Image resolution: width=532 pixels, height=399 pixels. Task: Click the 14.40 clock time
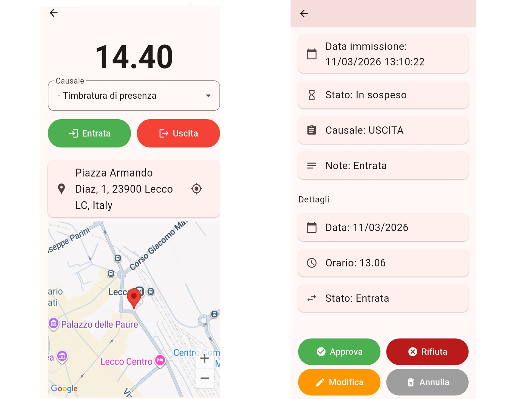pos(134,57)
